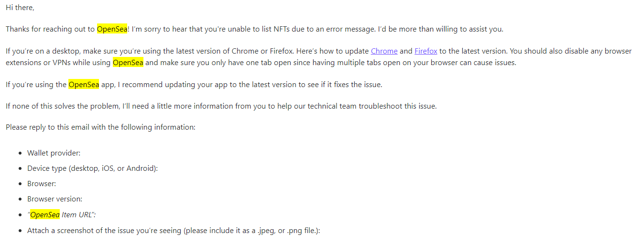
Task: Click the word "Android" in Device type bullet
Action: 140,168
